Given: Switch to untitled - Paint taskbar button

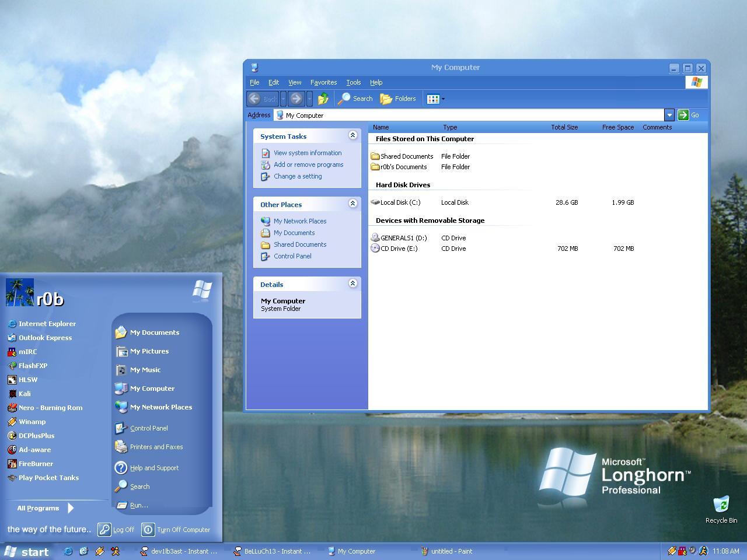Looking at the screenshot, I should (447, 551).
